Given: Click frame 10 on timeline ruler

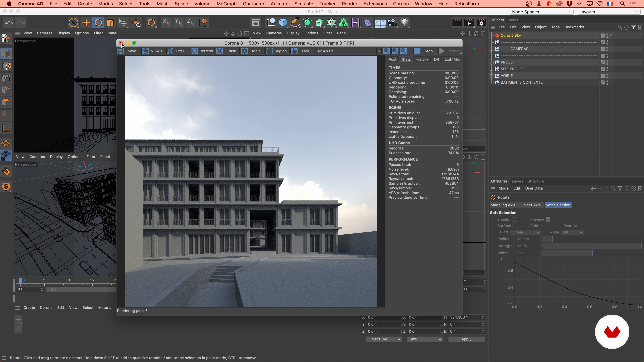Looking at the screenshot, I should coord(68,281).
